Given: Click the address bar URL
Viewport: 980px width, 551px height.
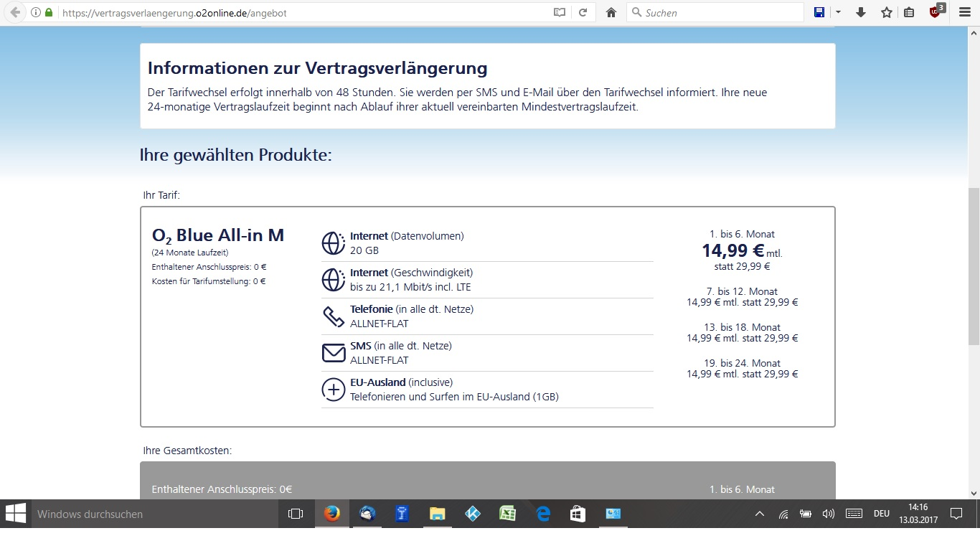Looking at the screenshot, I should (176, 12).
